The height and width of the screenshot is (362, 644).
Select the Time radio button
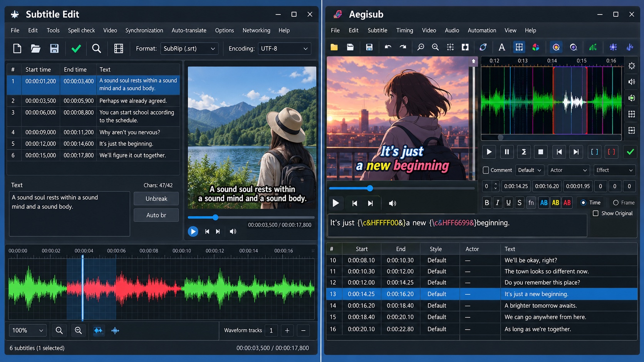(x=583, y=203)
